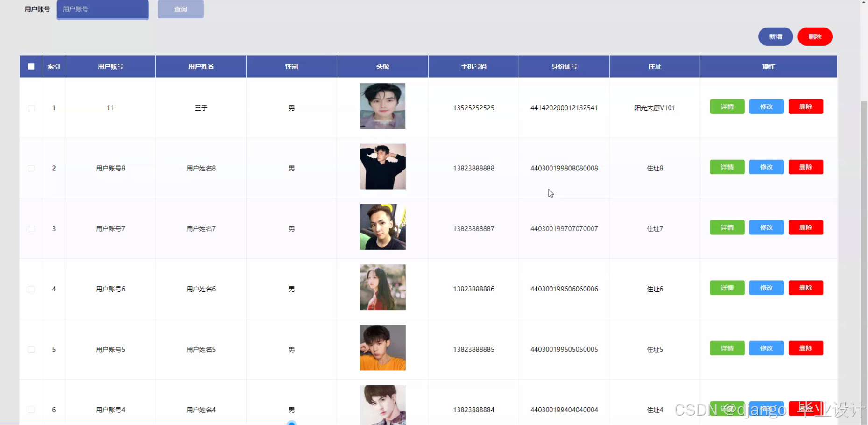Click the name cell 王子
Viewport: 868px width, 425px height.
point(201,108)
